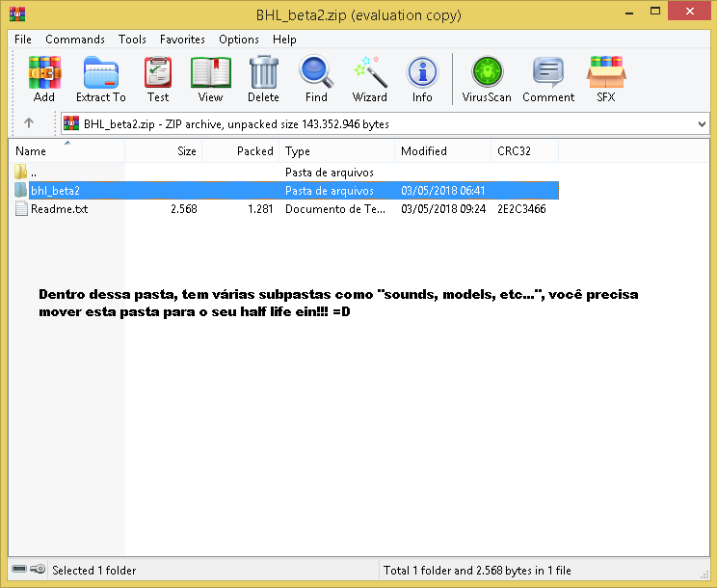The width and height of the screenshot is (717, 588).
Task: Click the SFX box icon
Action: click(606, 71)
